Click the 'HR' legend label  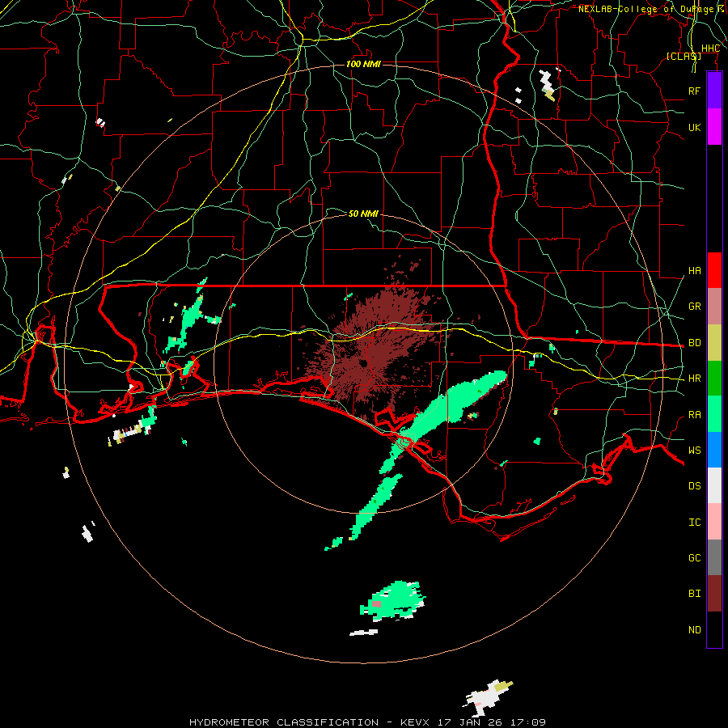pyautogui.click(x=694, y=379)
